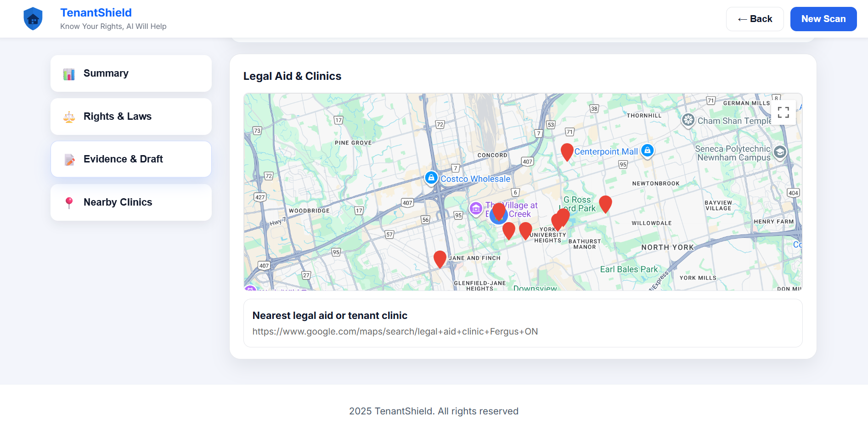Open the Nearby Clinics tab

click(x=131, y=202)
